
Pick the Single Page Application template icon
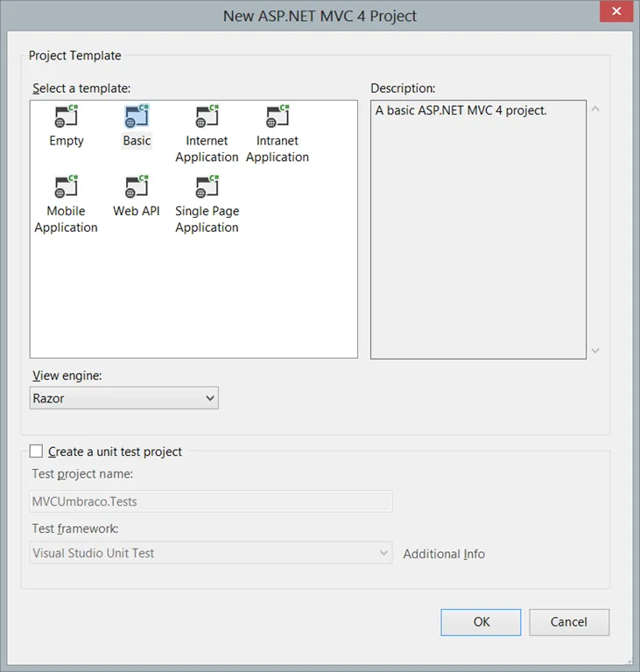(x=207, y=187)
